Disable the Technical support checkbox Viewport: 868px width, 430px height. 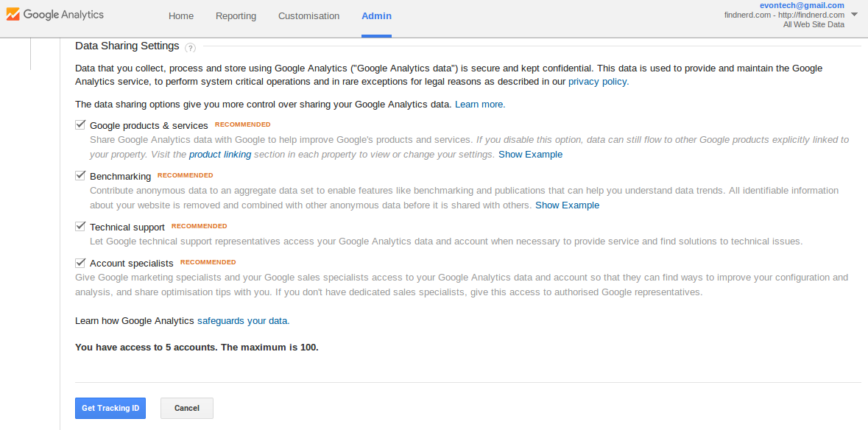coord(80,226)
